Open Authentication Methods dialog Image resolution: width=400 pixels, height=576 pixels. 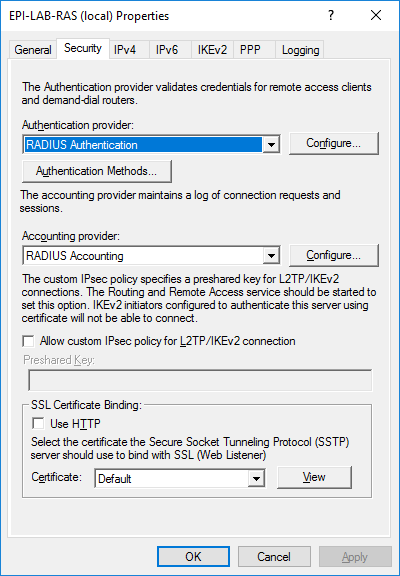[97, 171]
